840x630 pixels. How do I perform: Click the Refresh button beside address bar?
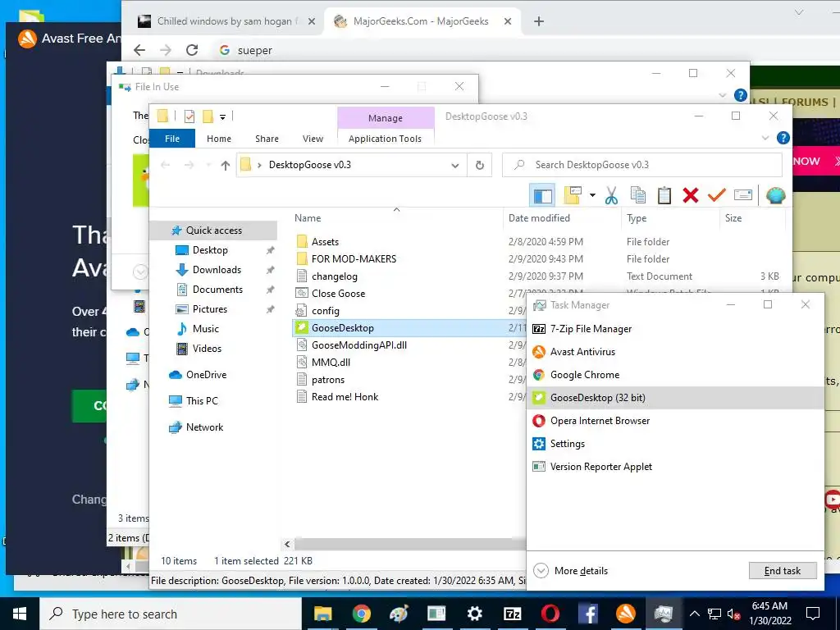(479, 166)
